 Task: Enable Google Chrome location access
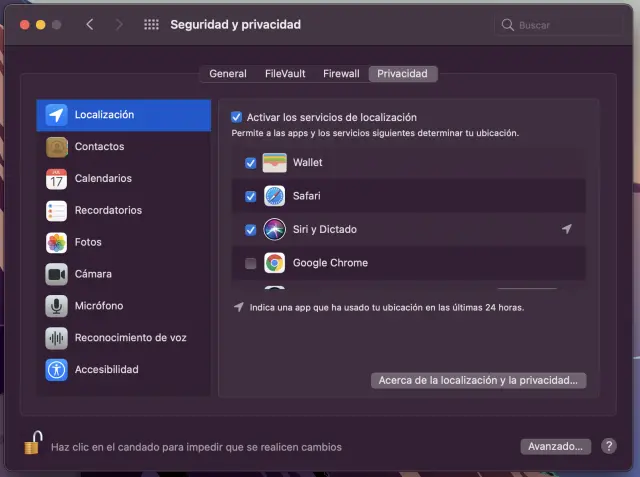point(251,264)
